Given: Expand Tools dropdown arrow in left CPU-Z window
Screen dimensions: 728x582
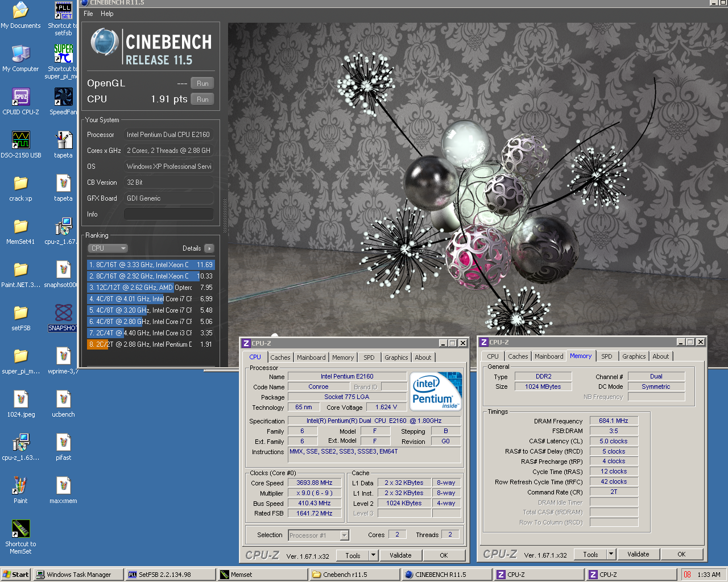Looking at the screenshot, I should (x=374, y=555).
